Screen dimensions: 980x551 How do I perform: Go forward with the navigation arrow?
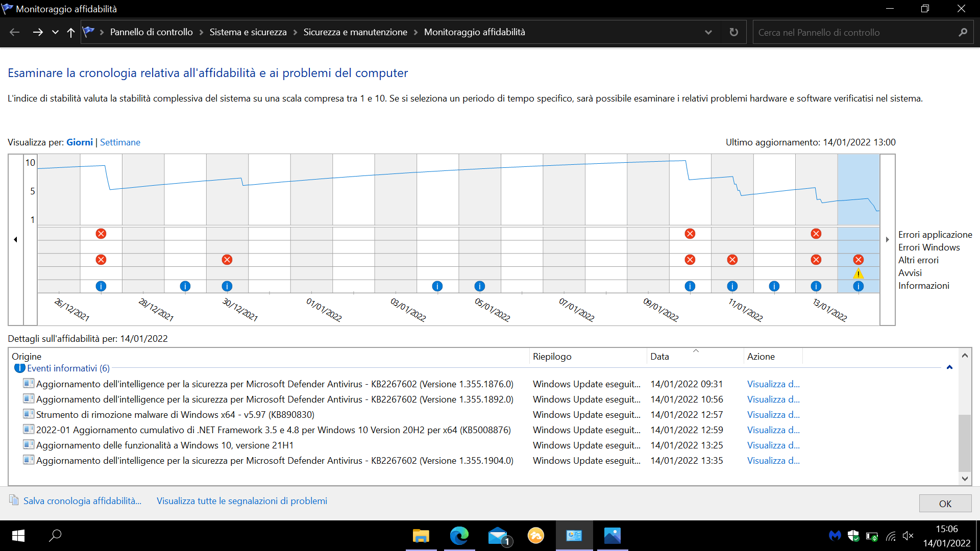tap(38, 32)
